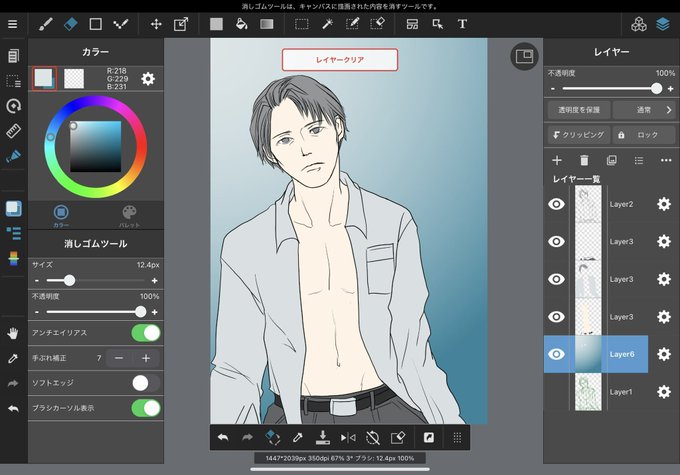Toggle brush cursor display switch
This screenshot has width=680, height=475.
pyautogui.click(x=146, y=408)
